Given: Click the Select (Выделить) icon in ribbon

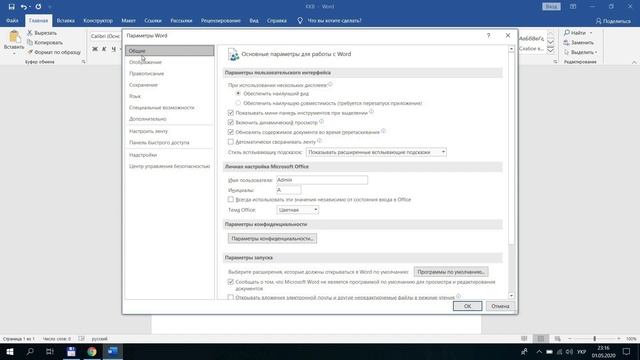Looking at the screenshot, I should tap(567, 52).
